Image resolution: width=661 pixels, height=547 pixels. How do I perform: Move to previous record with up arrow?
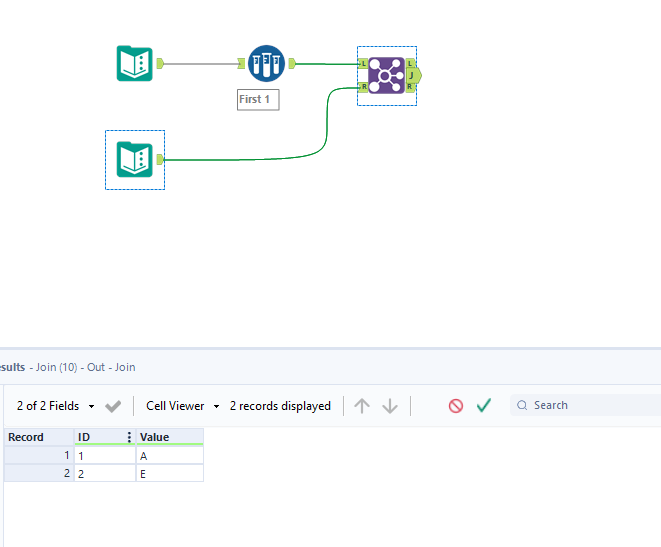coord(362,406)
